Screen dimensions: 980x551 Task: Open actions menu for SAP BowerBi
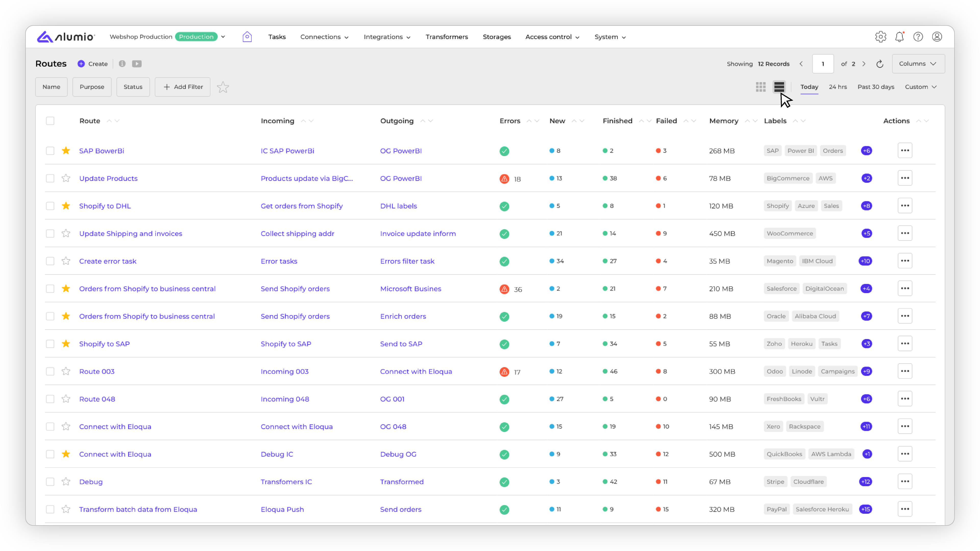tap(905, 151)
